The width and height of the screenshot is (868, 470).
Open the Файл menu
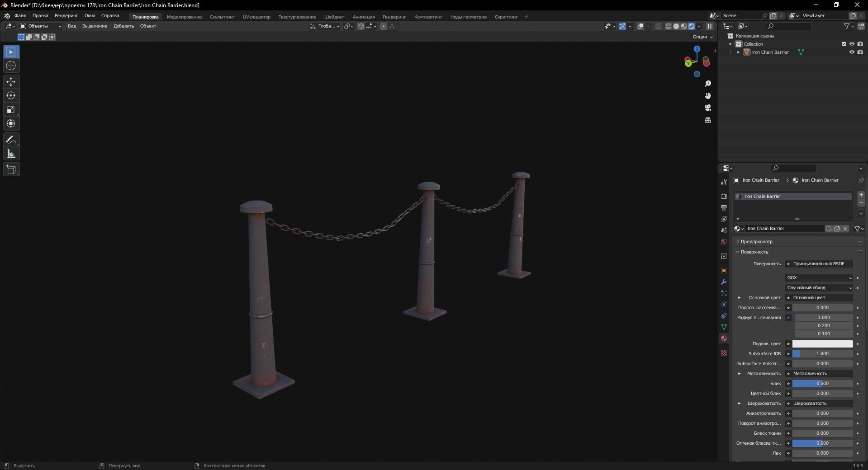click(20, 16)
